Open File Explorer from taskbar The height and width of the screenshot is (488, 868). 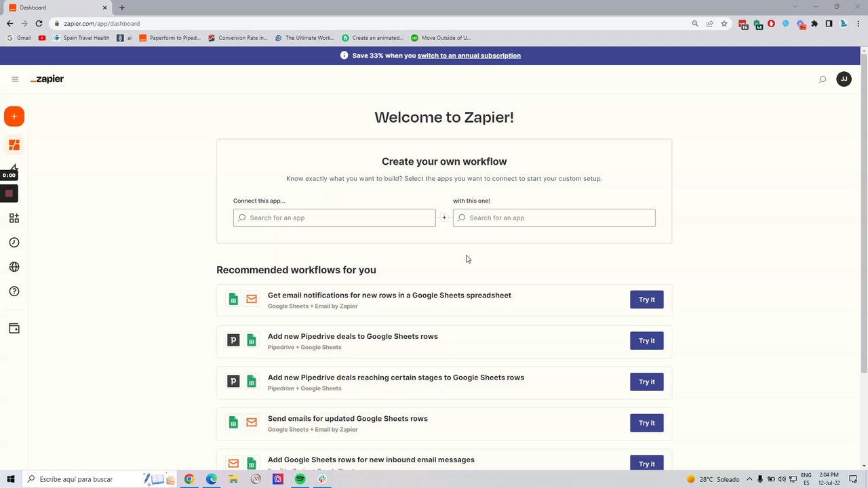233,479
